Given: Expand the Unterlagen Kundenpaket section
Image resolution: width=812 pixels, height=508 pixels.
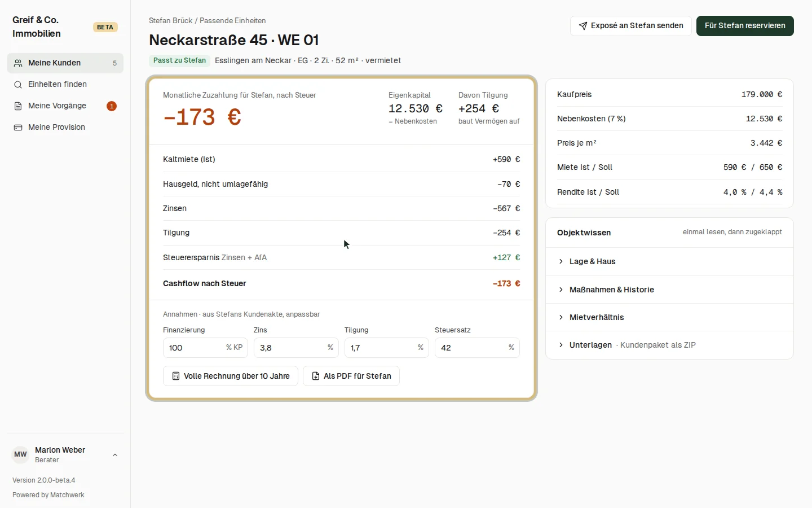Looking at the screenshot, I should click(x=669, y=345).
